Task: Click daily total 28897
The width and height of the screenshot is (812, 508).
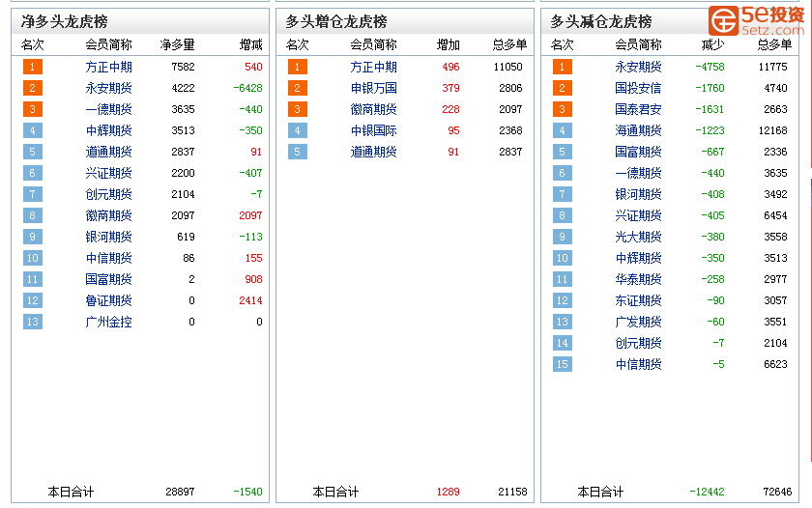Action: coord(180,492)
